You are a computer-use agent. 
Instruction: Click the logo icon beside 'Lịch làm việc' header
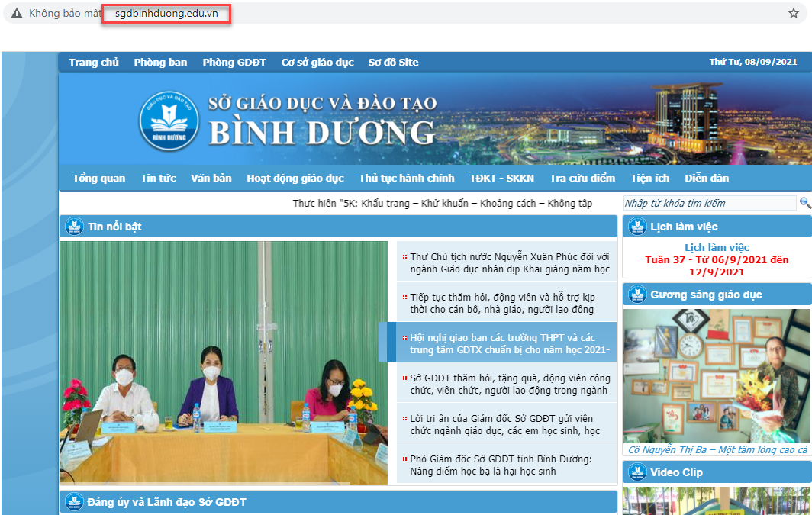click(637, 226)
